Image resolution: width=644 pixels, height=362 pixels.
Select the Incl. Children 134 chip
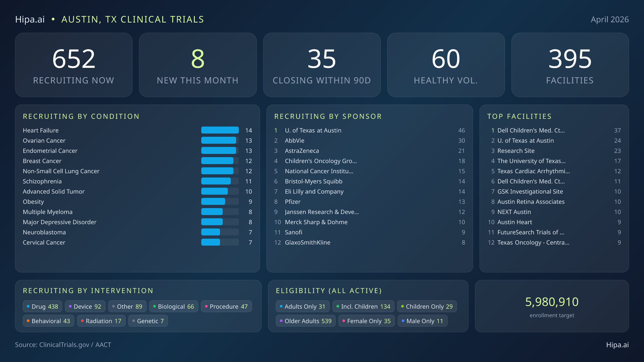(x=363, y=306)
